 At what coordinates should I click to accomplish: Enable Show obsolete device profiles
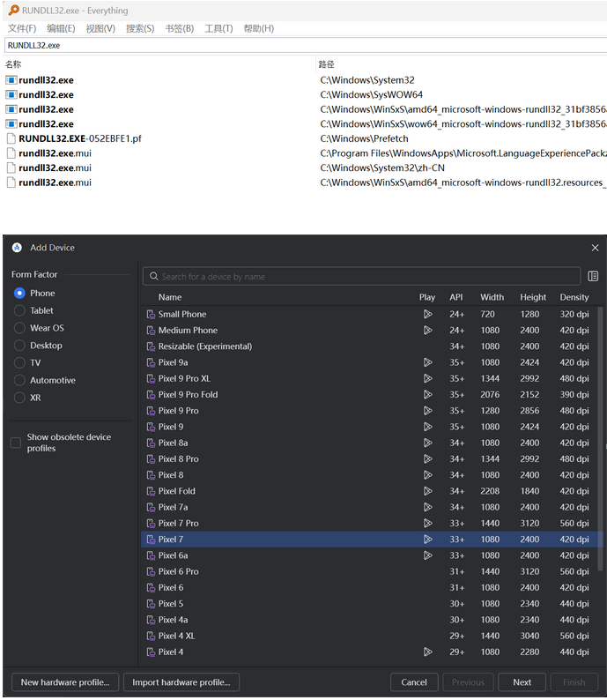pyautogui.click(x=16, y=443)
